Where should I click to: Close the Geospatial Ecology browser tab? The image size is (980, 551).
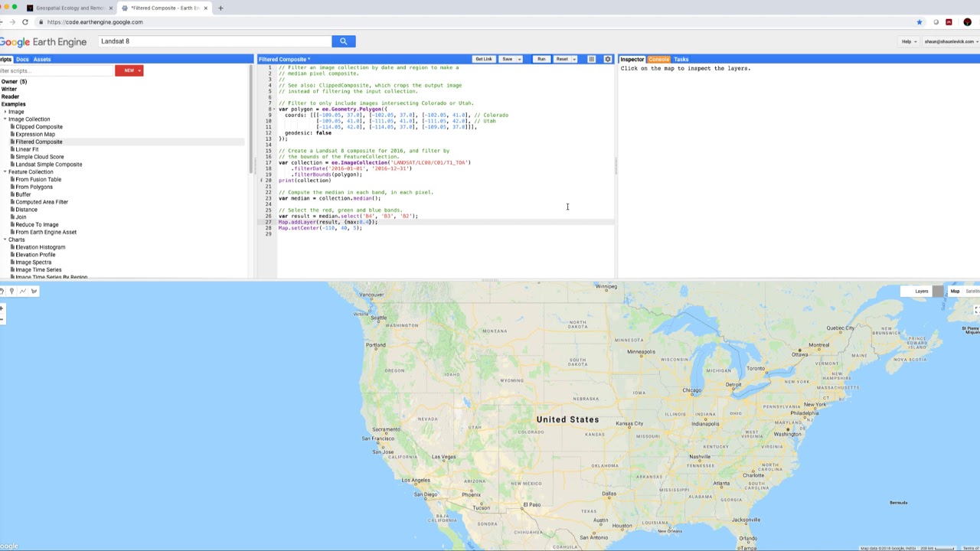(x=110, y=8)
